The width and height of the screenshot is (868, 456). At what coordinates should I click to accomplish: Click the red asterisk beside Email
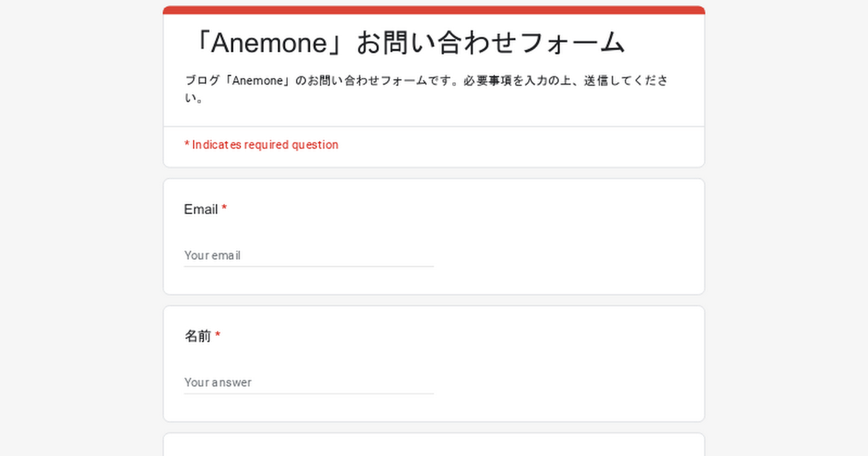224,209
